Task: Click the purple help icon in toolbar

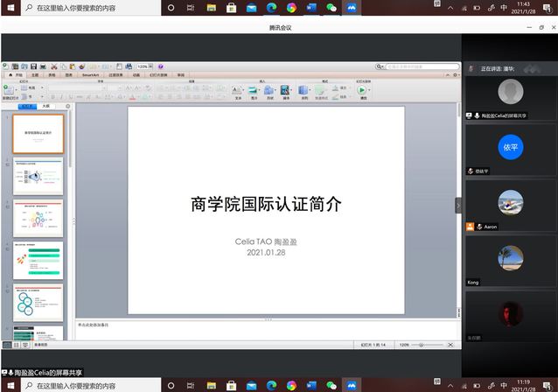Action: 161,66
